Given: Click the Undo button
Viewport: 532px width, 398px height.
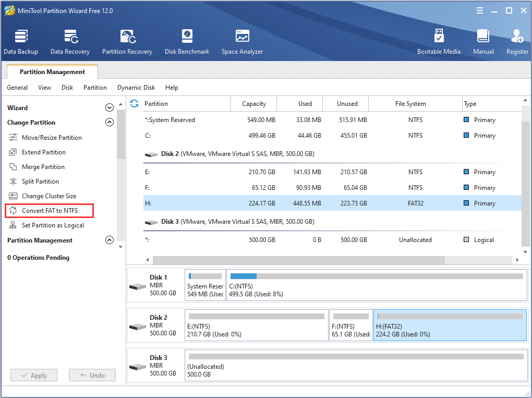Looking at the screenshot, I should pyautogui.click(x=92, y=375).
